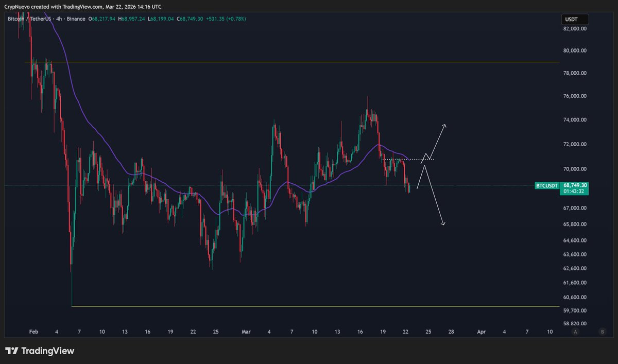618x364 pixels.
Task: Click the A auto-scale button
Action: pos(575,332)
